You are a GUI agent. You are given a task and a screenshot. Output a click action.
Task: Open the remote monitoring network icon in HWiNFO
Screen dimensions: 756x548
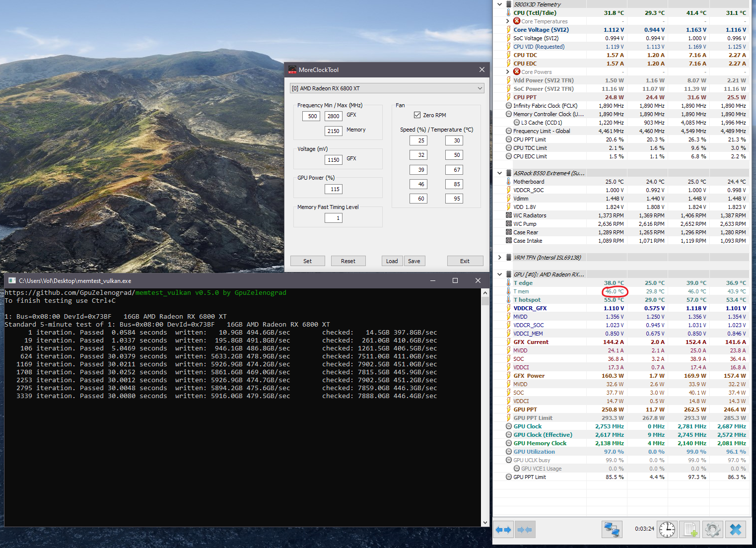pyautogui.click(x=612, y=530)
